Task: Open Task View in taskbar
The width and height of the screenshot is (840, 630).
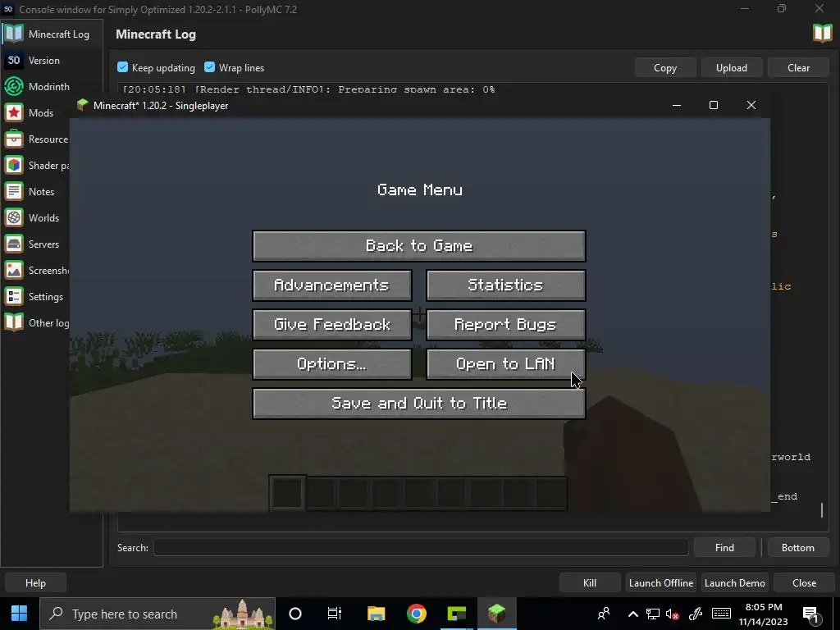Action: point(335,614)
